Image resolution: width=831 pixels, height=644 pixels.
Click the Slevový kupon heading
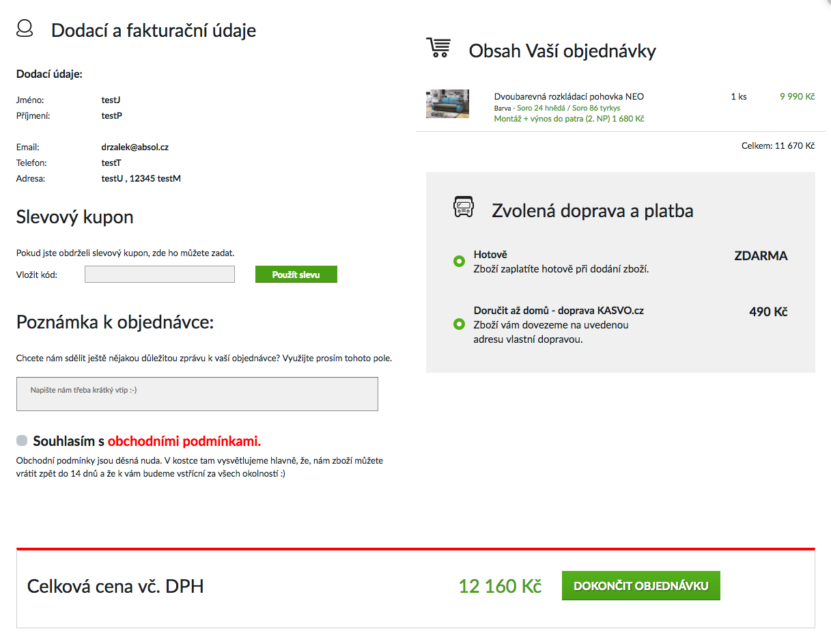75,217
